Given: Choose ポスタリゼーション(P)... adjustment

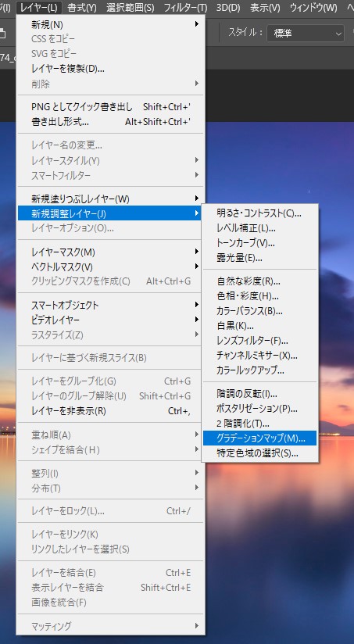Looking at the screenshot, I should click(x=260, y=409).
